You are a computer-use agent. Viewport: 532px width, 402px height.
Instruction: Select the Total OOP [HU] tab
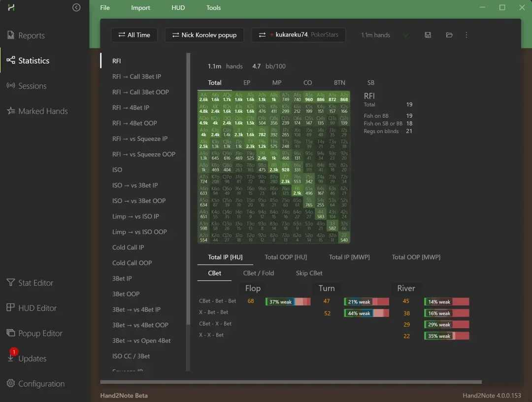pyautogui.click(x=286, y=257)
